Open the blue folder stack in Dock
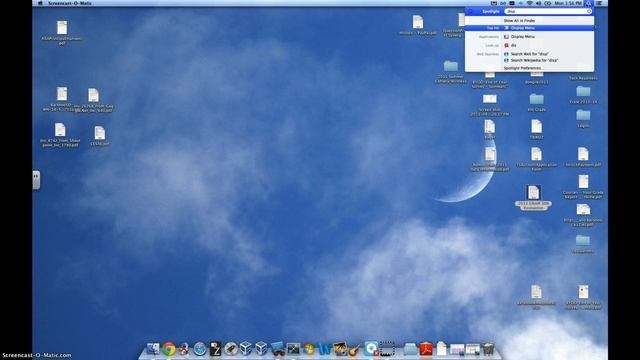The height and width of the screenshot is (360, 640). click(410, 349)
